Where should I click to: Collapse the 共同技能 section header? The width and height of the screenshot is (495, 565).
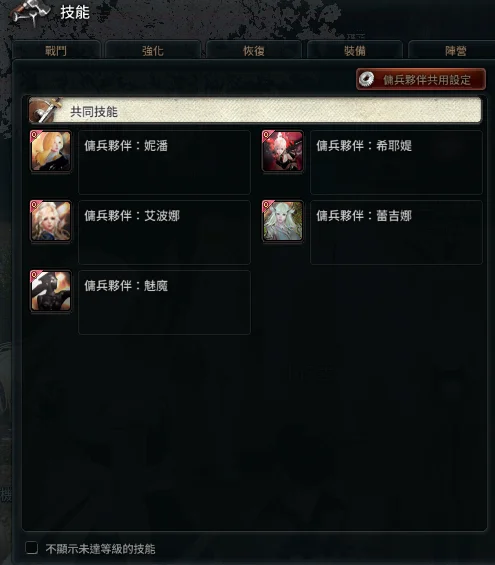click(255, 110)
